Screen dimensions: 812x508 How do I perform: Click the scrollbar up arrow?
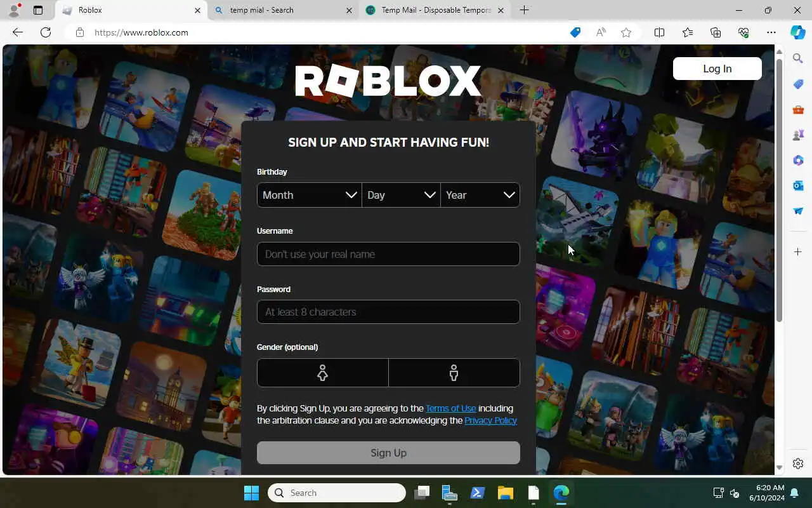pos(780,51)
